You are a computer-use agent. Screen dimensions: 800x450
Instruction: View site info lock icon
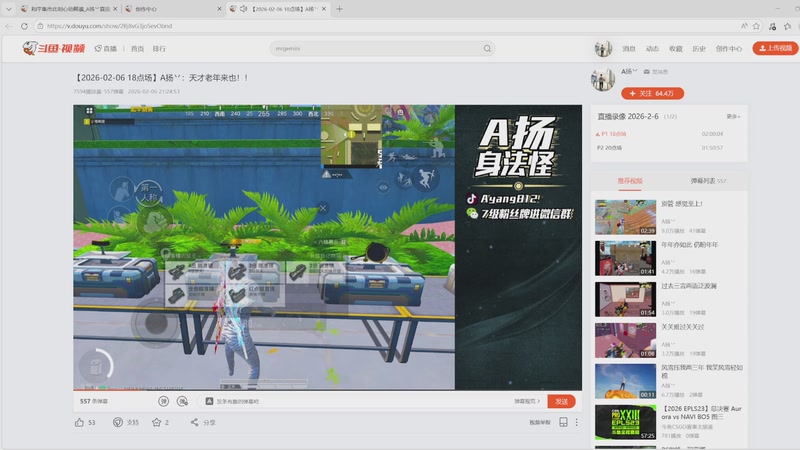[40, 26]
